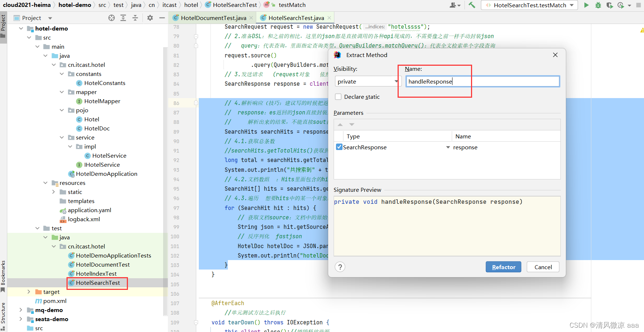Open Visibility dropdown set to private
Image resolution: width=644 pixels, height=332 pixels.
pyautogui.click(x=367, y=82)
